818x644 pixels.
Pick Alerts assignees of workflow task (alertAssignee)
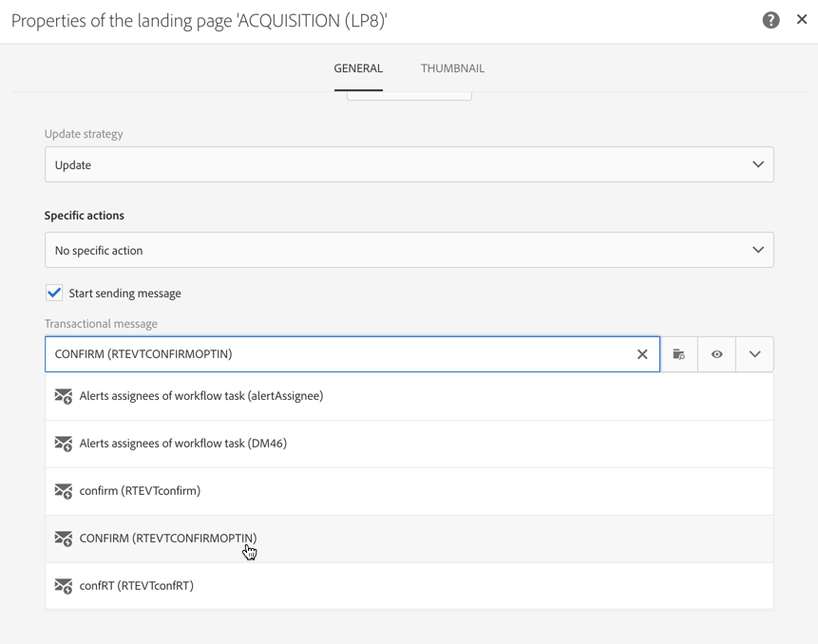click(x=201, y=396)
